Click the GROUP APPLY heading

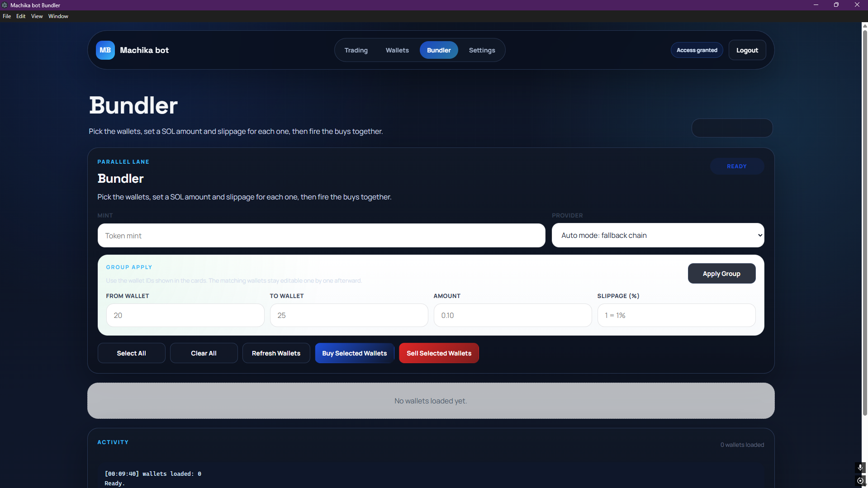pos(129,267)
